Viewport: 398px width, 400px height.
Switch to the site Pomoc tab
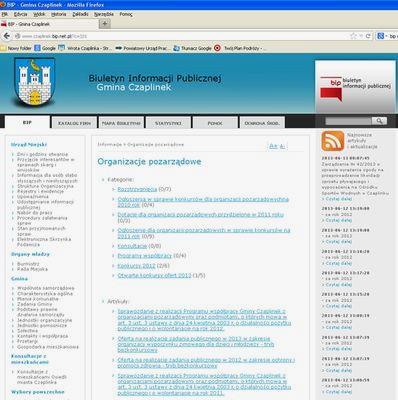(215, 123)
